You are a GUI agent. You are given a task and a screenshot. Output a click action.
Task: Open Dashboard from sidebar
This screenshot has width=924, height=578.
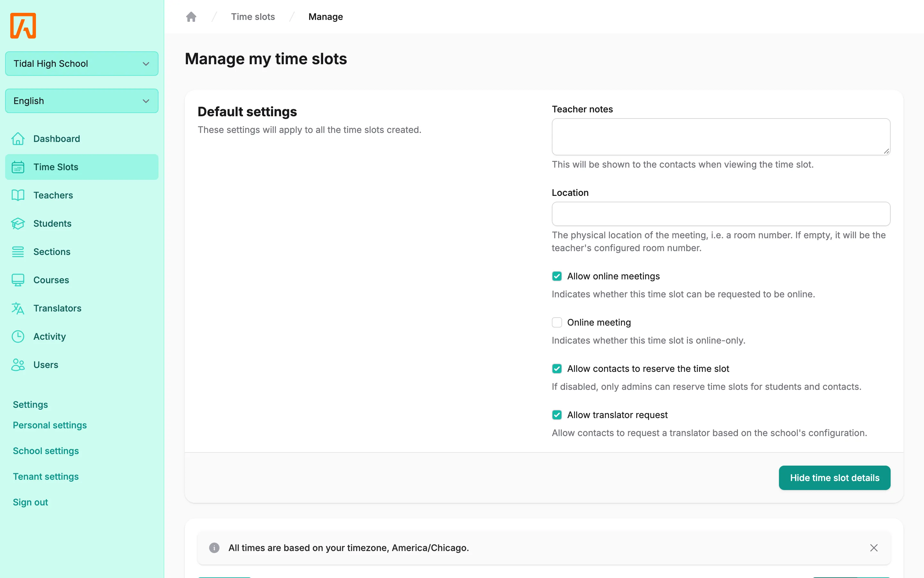(82, 139)
